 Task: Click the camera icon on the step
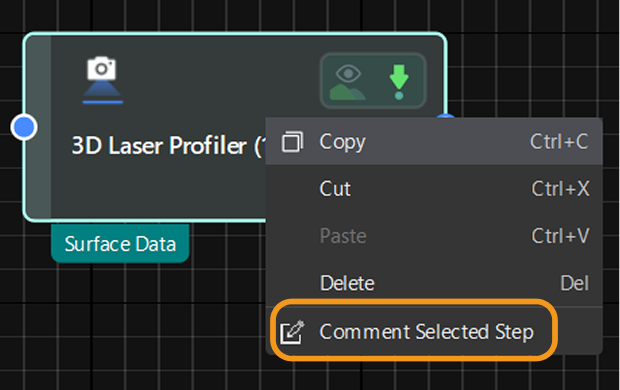[x=102, y=80]
